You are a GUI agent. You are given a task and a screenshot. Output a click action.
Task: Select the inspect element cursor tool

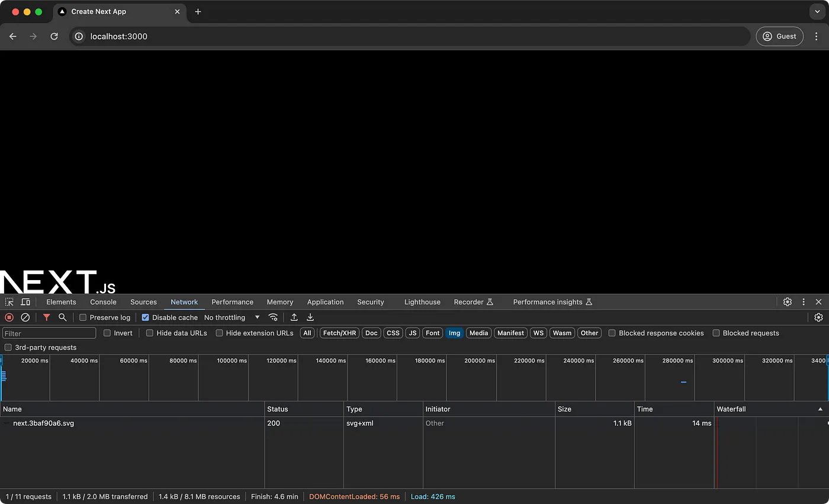9,301
